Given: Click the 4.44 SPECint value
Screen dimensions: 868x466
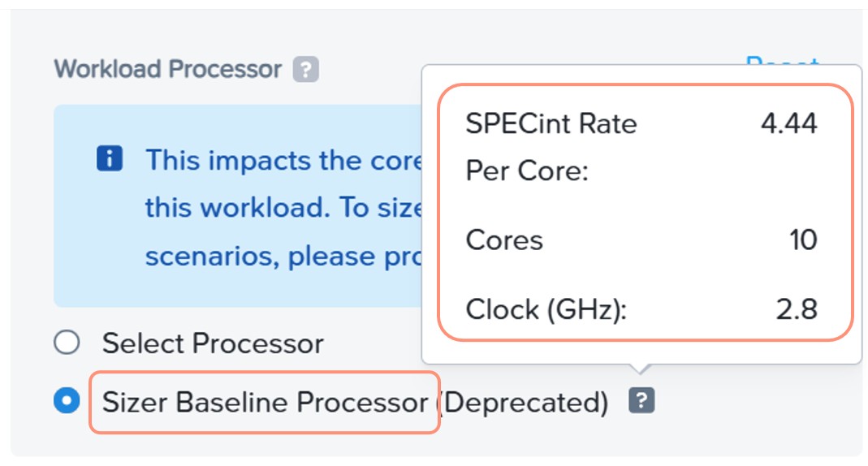Looking at the screenshot, I should point(789,123).
